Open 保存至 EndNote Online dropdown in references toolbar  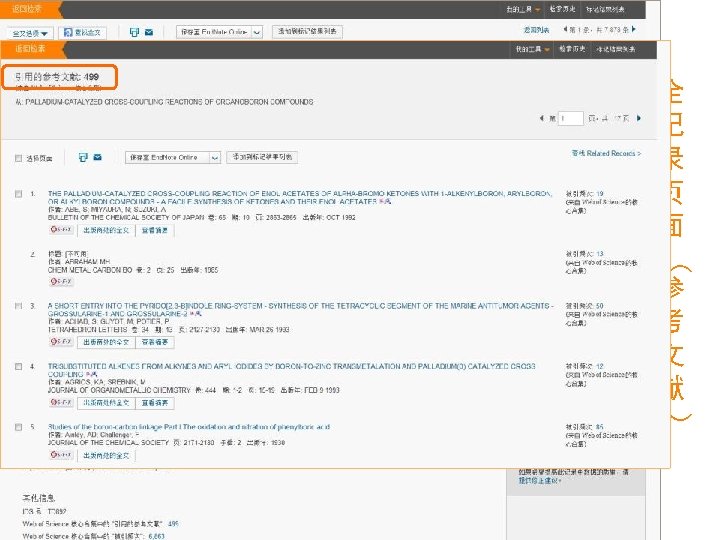(173, 158)
